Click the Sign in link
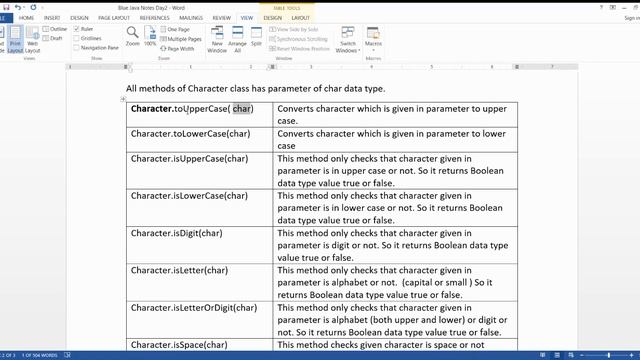The height and width of the screenshot is (360, 640). coord(632,18)
